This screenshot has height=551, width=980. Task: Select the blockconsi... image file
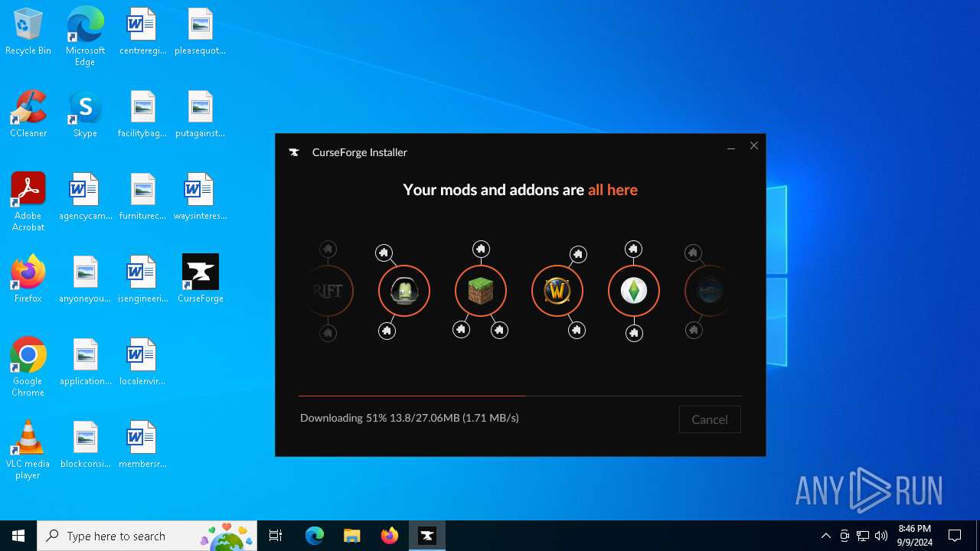85,444
